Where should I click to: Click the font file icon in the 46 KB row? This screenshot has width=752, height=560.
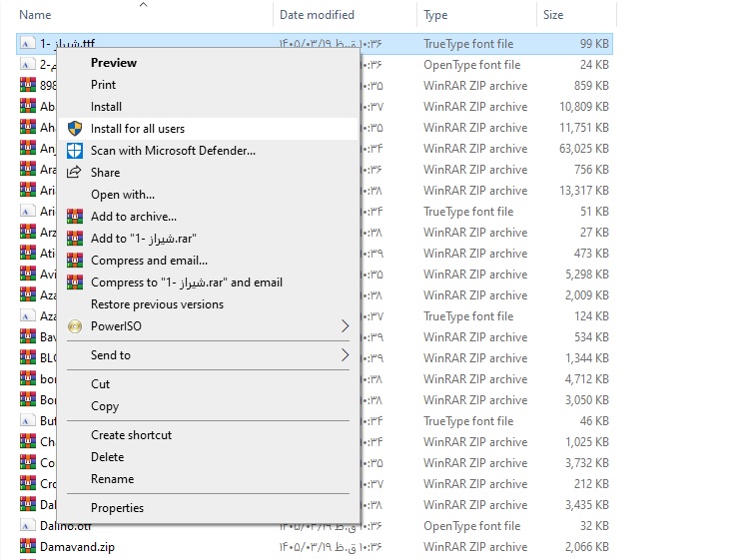click(x=28, y=421)
